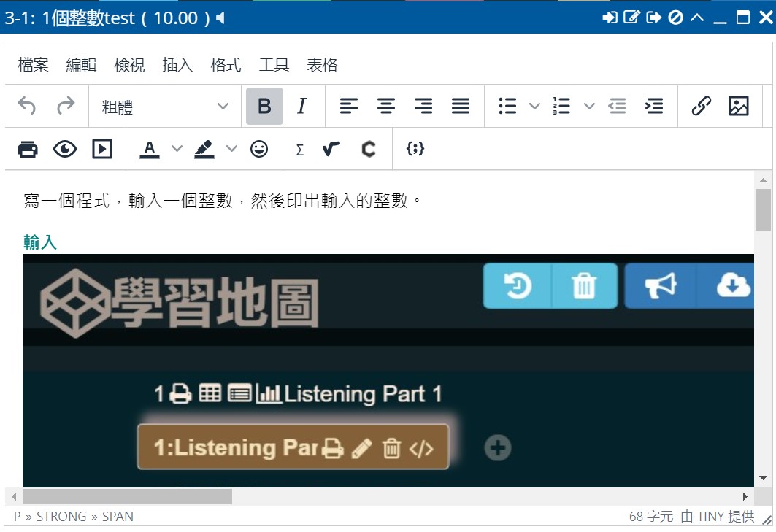Click the 68 字元 word count

click(651, 517)
